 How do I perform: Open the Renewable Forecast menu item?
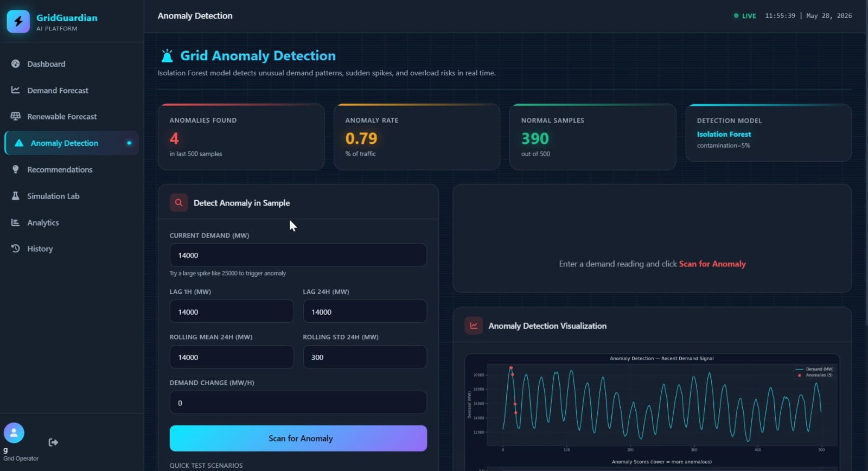72,116
